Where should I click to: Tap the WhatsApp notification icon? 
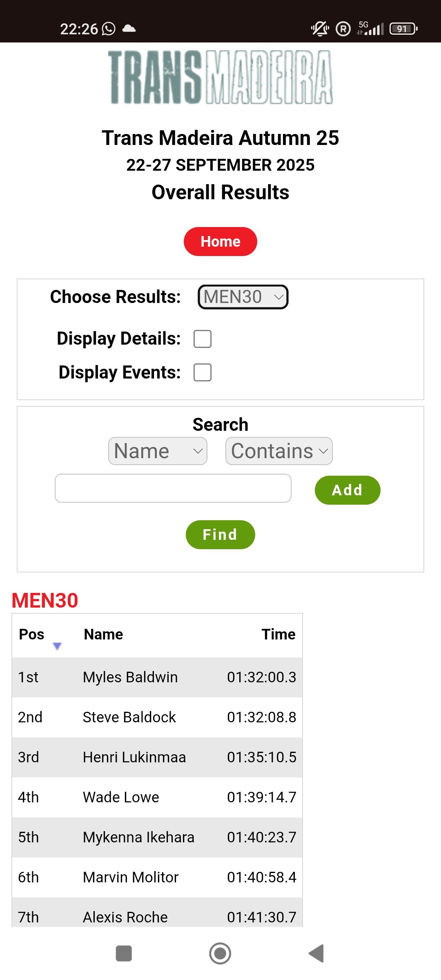tap(109, 29)
